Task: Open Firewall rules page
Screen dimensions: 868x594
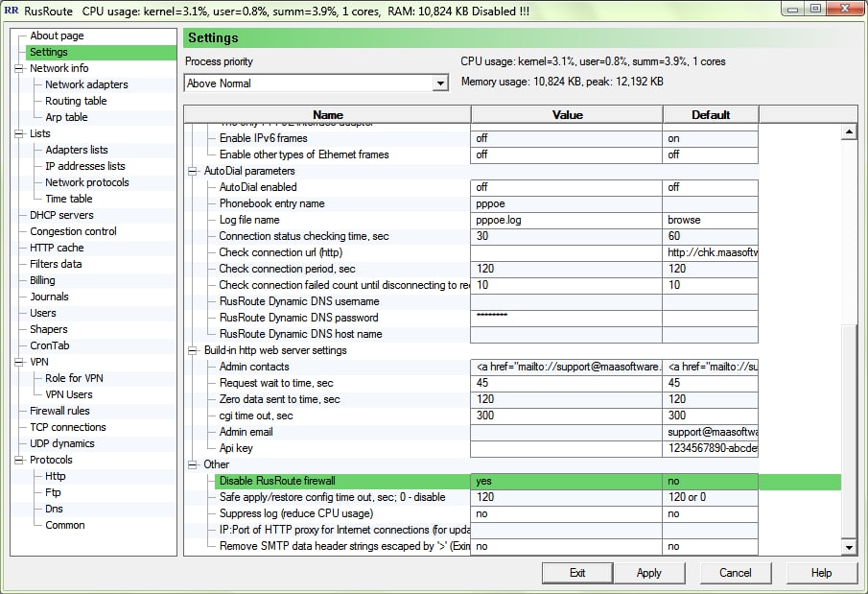Action: click(59, 411)
